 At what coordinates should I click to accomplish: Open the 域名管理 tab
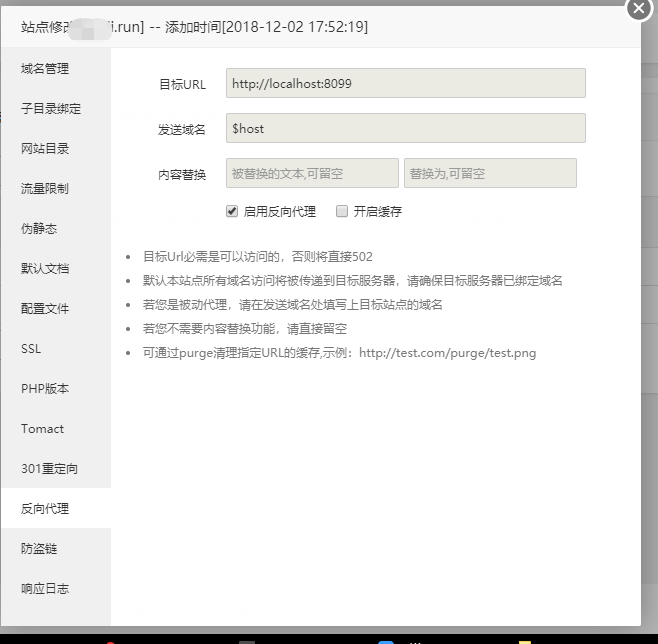pyautogui.click(x=46, y=69)
